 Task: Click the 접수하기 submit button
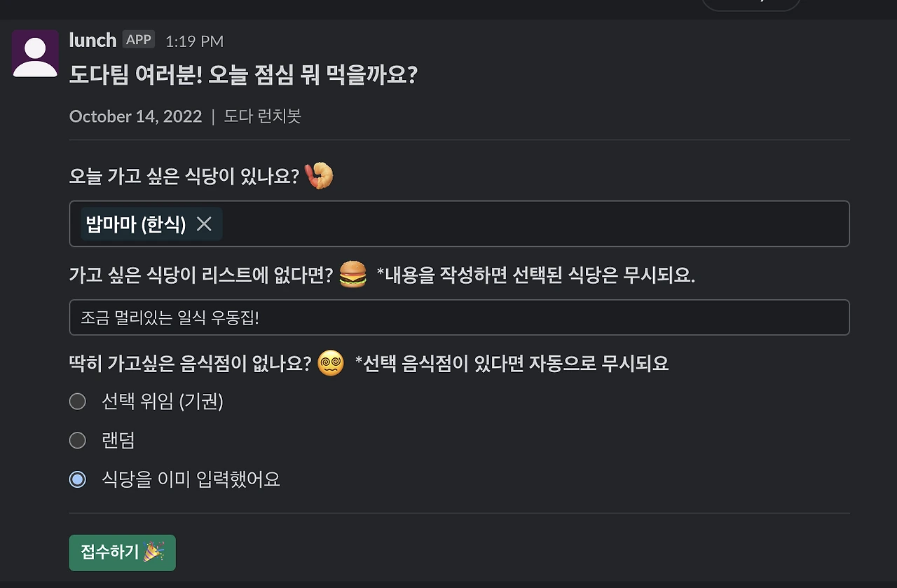[123, 553]
